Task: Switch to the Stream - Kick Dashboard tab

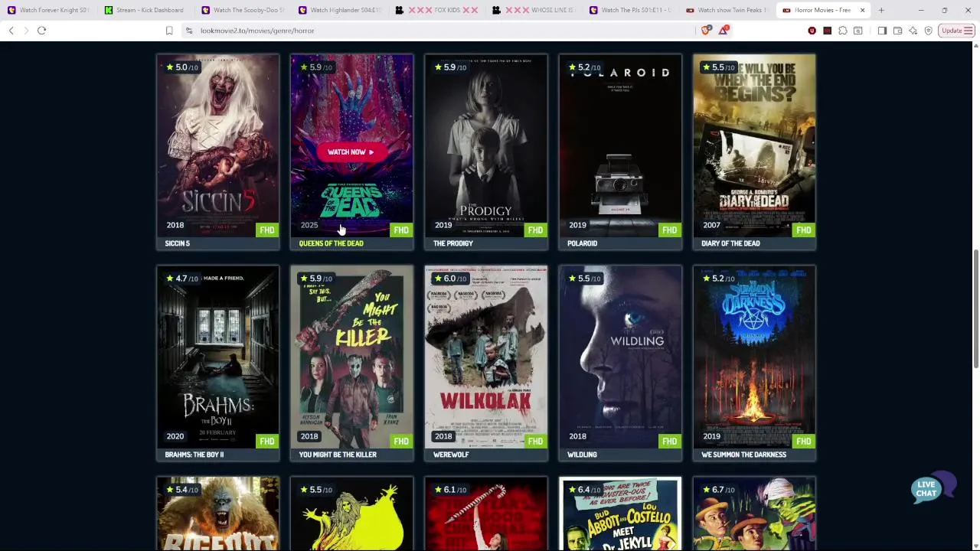Action: pyautogui.click(x=144, y=10)
